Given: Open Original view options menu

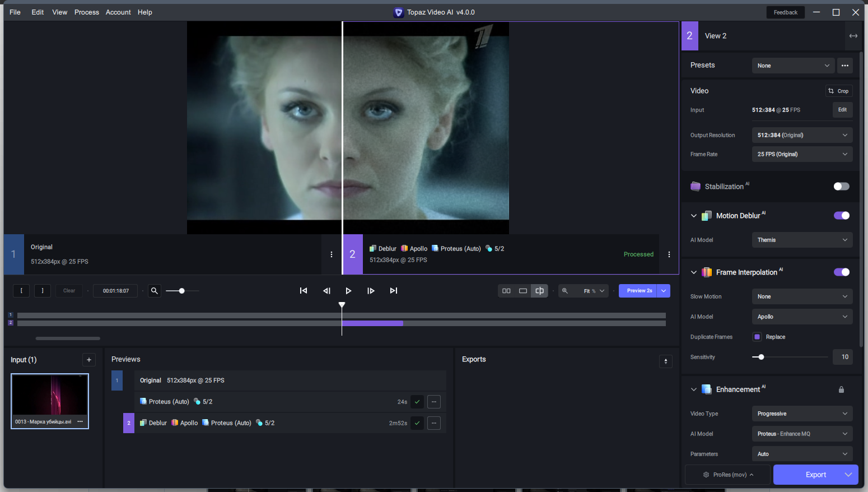Looking at the screenshot, I should click(x=332, y=254).
